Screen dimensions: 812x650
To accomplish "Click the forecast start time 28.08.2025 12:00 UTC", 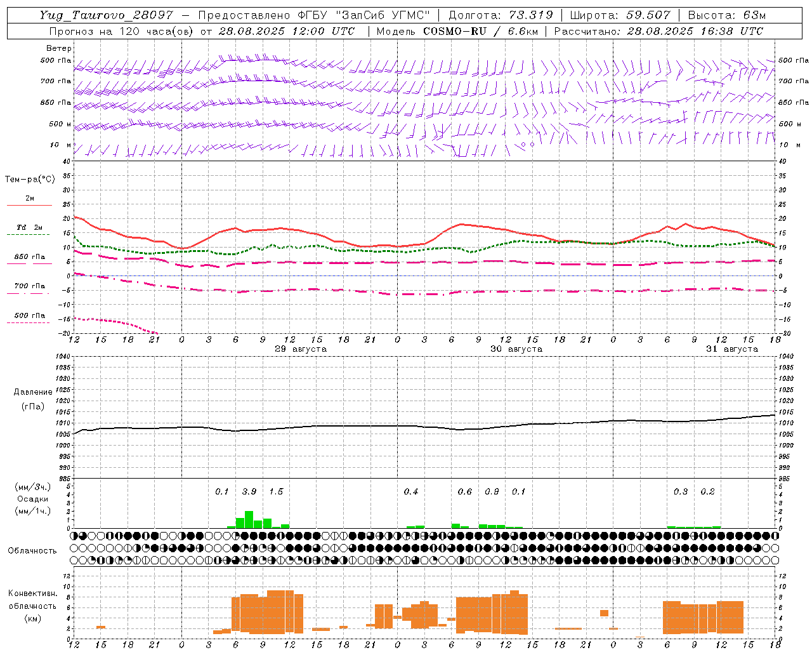I will pyautogui.click(x=287, y=30).
